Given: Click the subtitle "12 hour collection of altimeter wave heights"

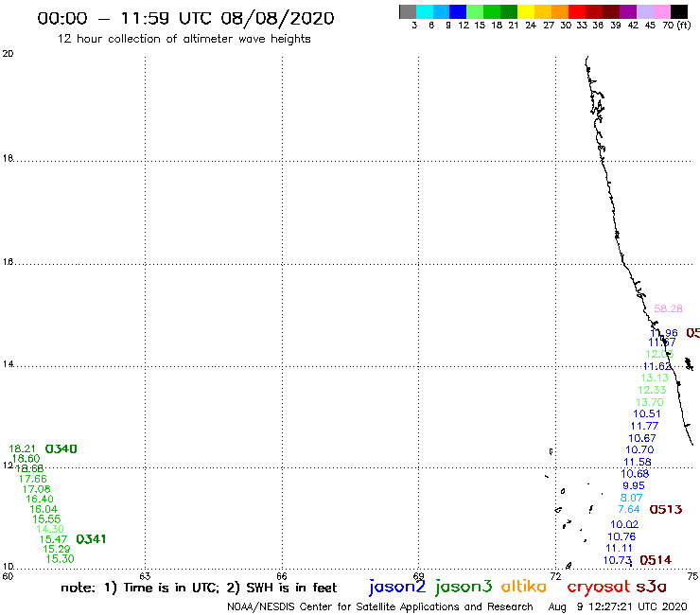Looking at the screenshot, I should click(x=184, y=39).
